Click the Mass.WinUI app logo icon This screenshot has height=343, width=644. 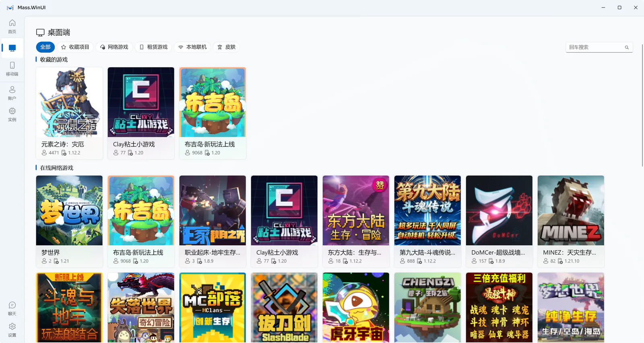point(10,8)
